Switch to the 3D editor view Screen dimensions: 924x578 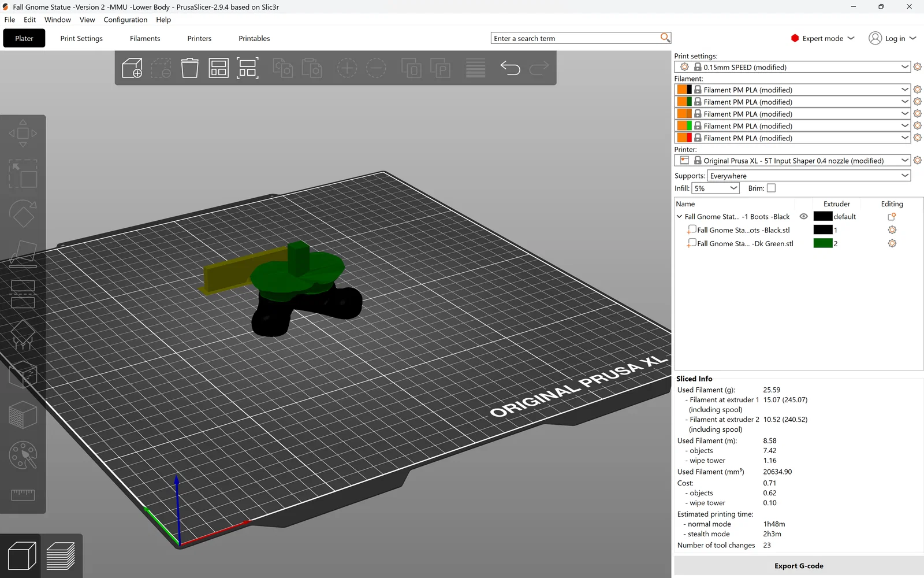pyautogui.click(x=21, y=556)
